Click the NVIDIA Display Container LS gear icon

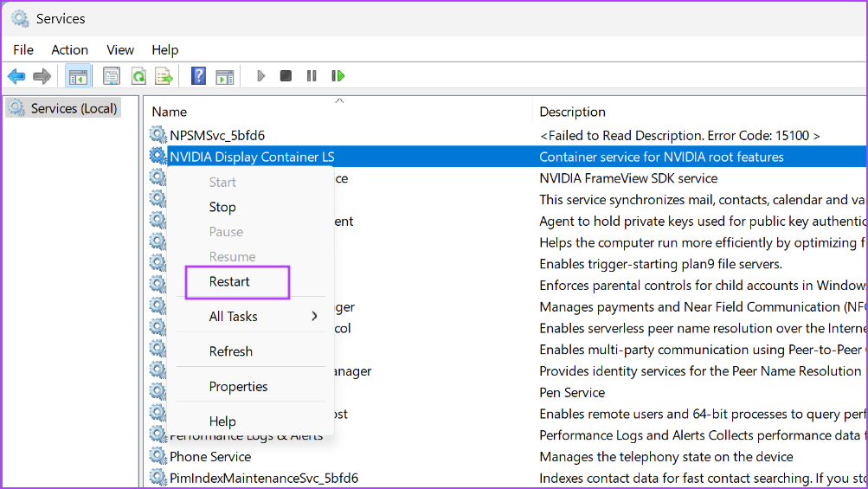pyautogui.click(x=158, y=156)
